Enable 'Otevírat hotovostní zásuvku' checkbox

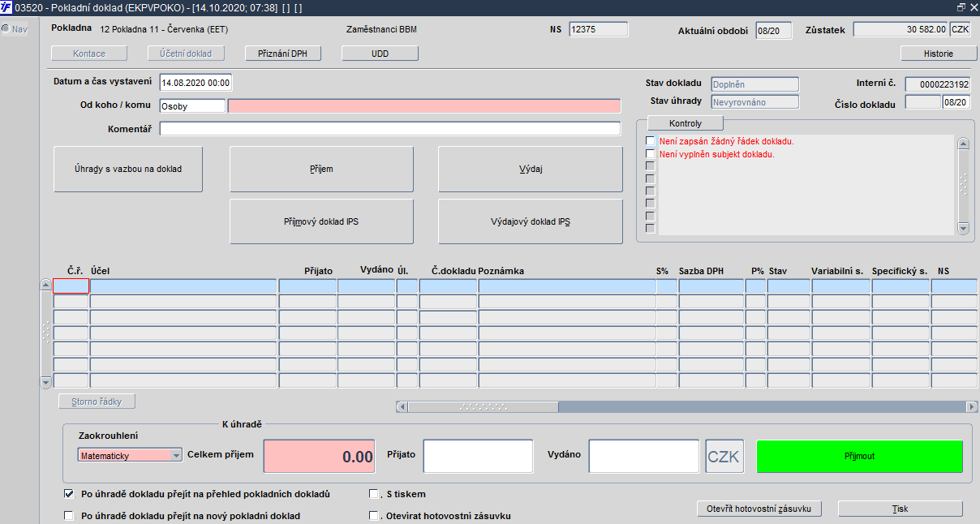(374, 516)
